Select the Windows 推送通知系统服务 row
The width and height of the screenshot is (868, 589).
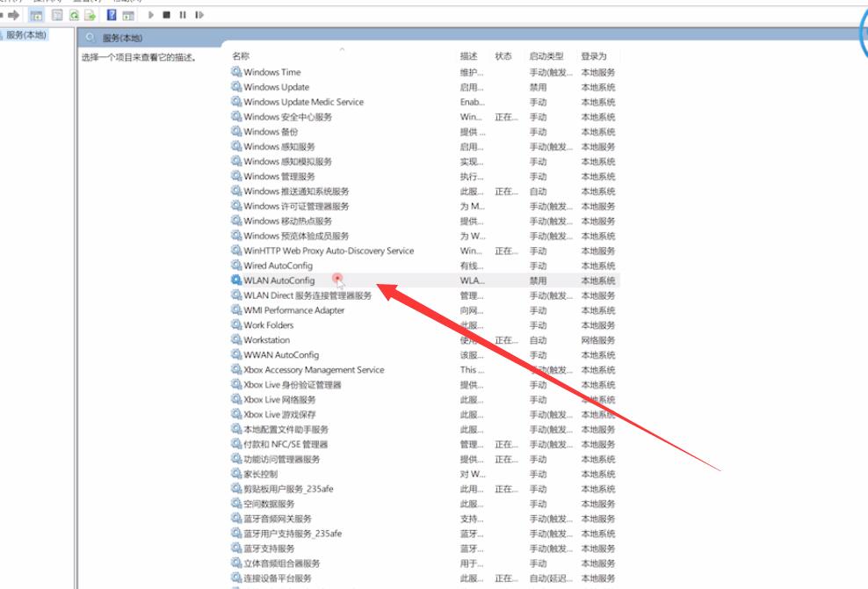click(423, 191)
